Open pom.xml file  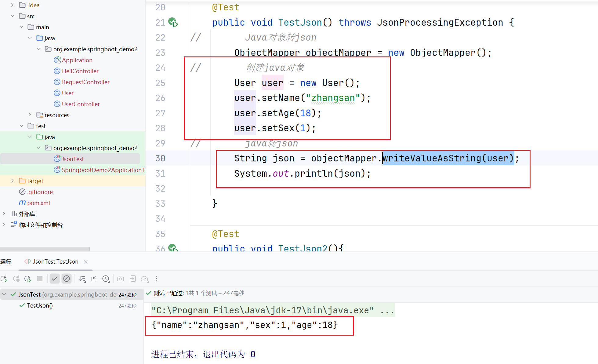(x=38, y=203)
